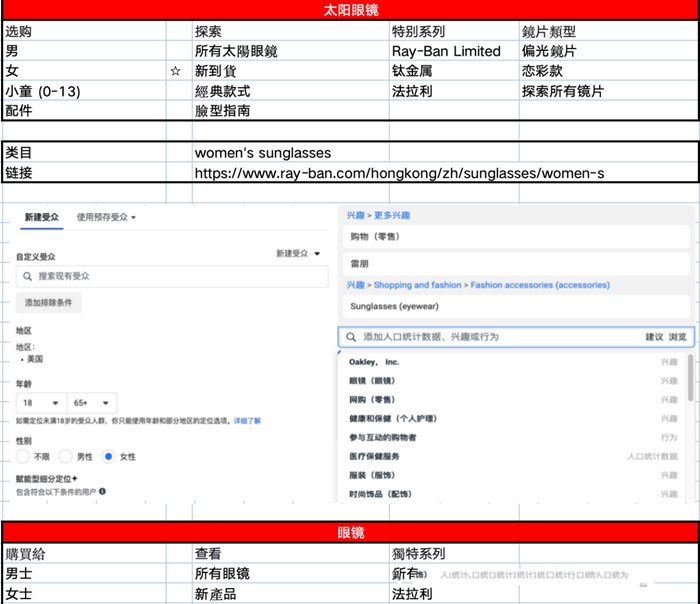This screenshot has height=604, width=700.
Task: Select the 男性 gender radio button
Action: pyautogui.click(x=66, y=456)
